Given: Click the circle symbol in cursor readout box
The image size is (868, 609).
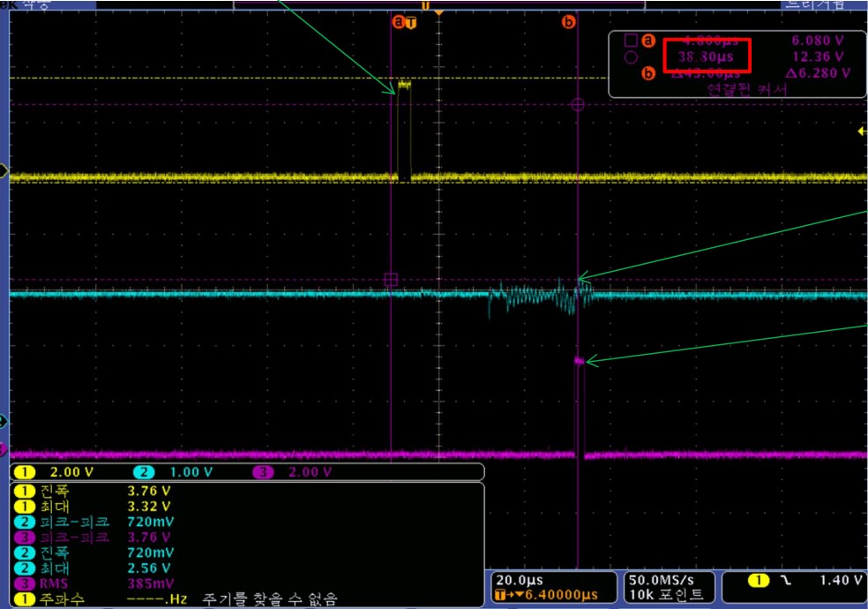Looking at the screenshot, I should [x=631, y=57].
